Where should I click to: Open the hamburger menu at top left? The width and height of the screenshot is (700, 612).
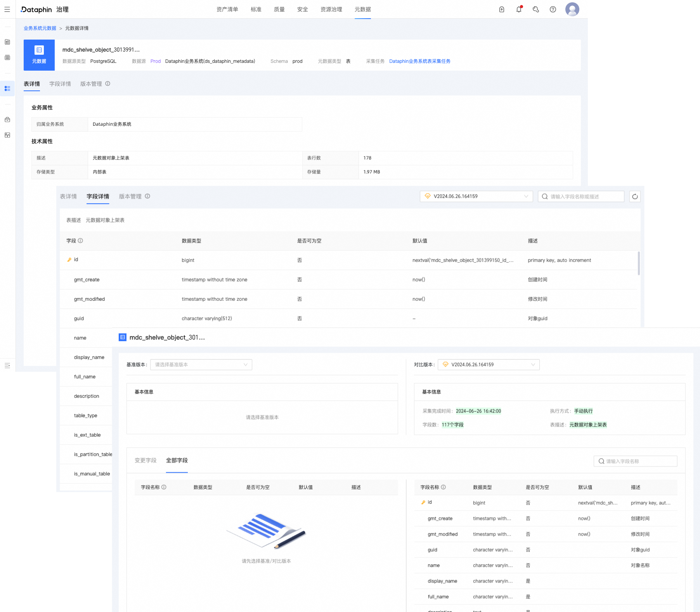click(7, 9)
